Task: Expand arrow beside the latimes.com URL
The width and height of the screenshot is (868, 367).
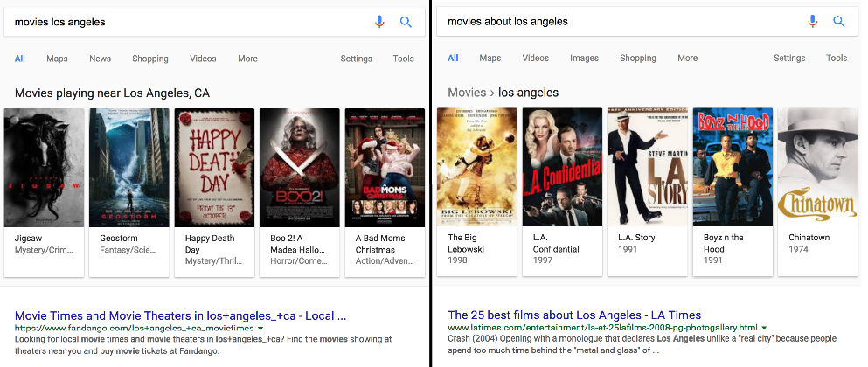Action: click(764, 328)
